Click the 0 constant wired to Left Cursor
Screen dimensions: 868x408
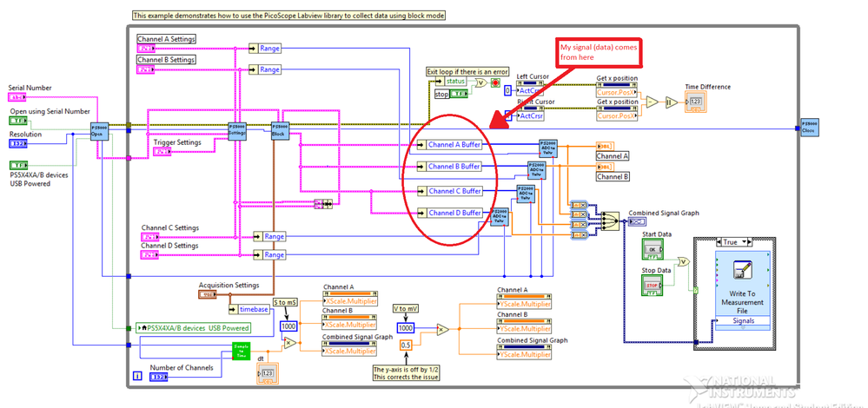point(507,90)
